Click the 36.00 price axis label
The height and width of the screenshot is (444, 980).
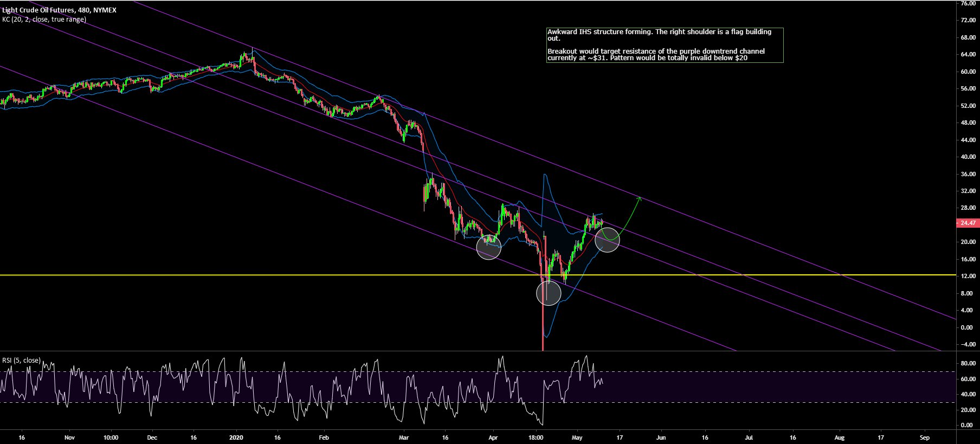click(x=968, y=174)
